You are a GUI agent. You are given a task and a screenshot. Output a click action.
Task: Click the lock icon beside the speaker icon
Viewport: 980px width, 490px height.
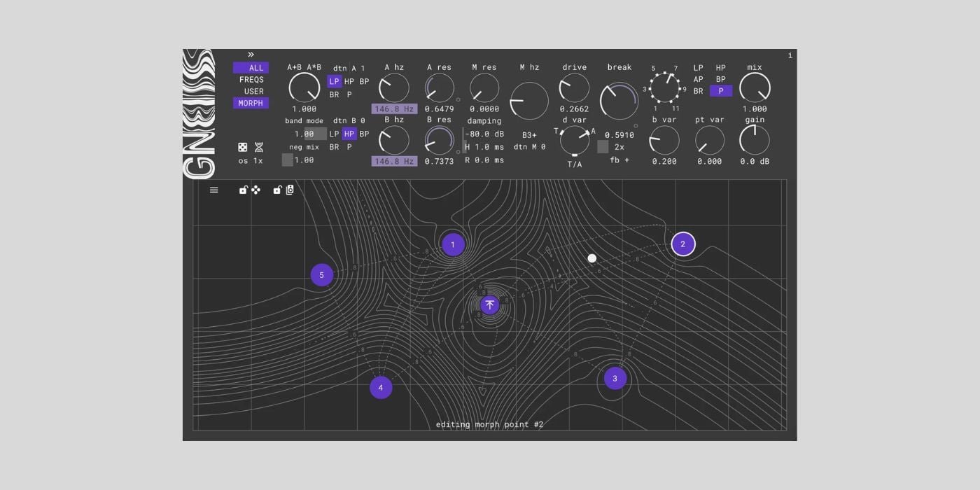point(277,190)
